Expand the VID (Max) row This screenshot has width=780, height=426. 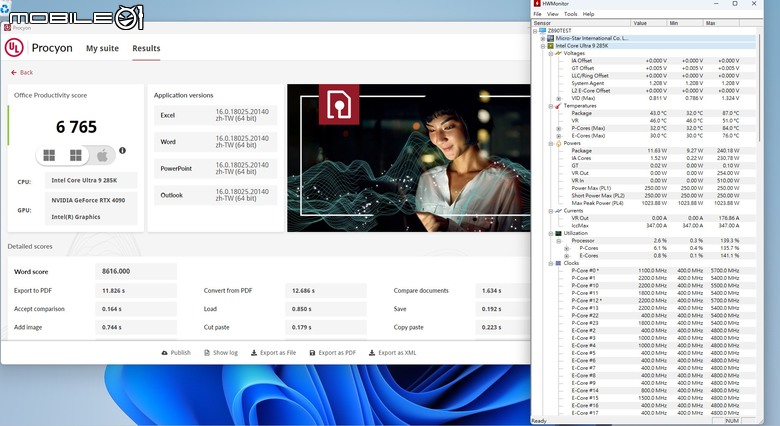(x=559, y=99)
